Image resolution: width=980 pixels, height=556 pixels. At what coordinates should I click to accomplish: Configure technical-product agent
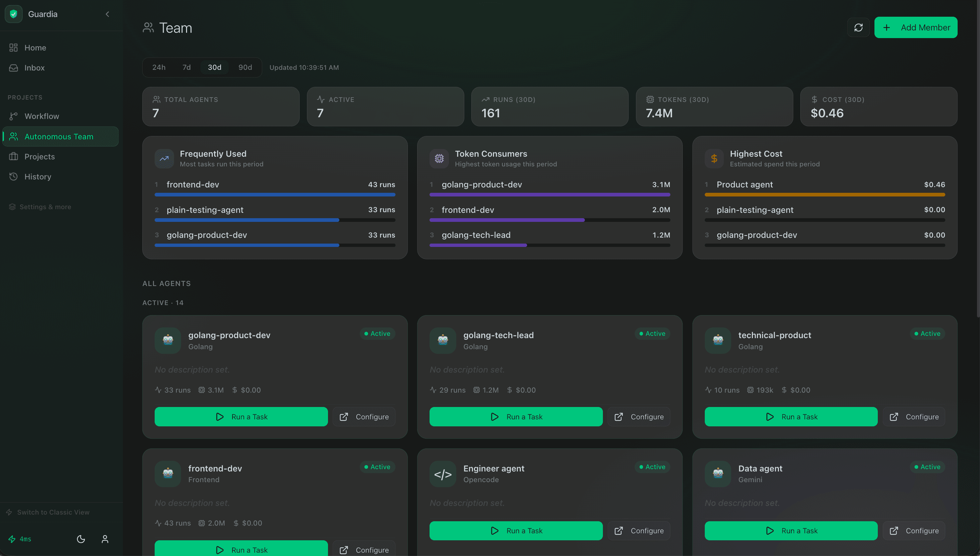point(914,417)
